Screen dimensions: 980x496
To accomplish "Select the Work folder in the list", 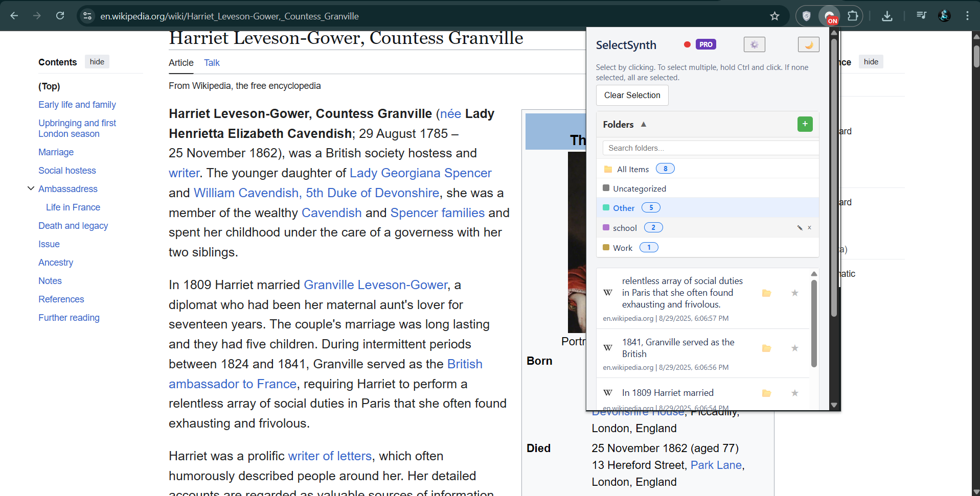I will click(622, 248).
